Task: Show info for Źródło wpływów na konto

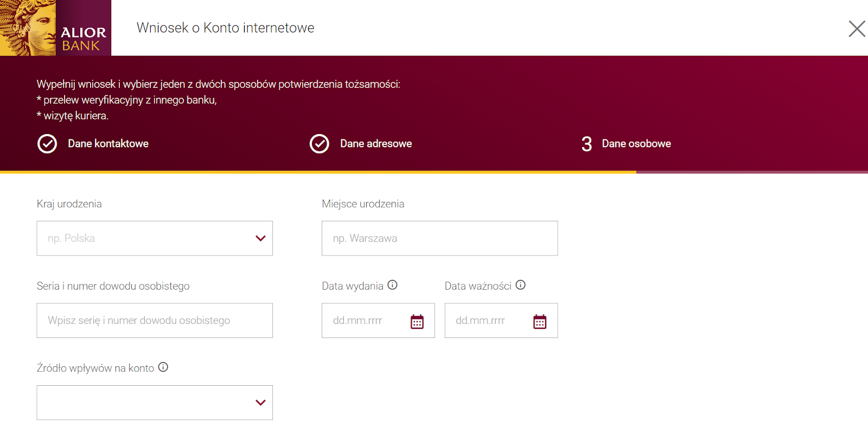Action: pos(163,367)
